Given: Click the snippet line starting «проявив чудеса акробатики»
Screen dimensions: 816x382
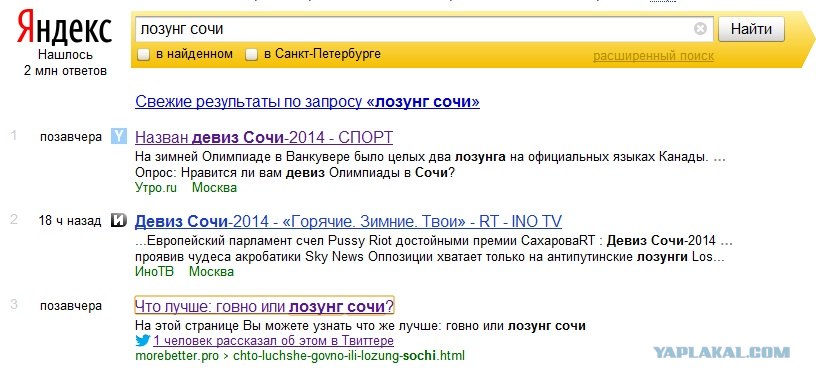Looking at the screenshot, I should [429, 257].
